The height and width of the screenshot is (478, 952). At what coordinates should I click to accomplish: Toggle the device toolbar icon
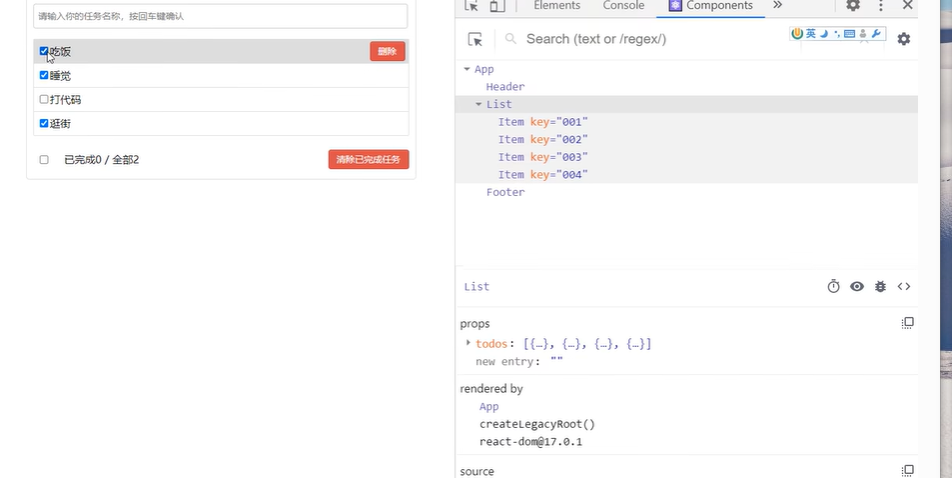coord(497,5)
